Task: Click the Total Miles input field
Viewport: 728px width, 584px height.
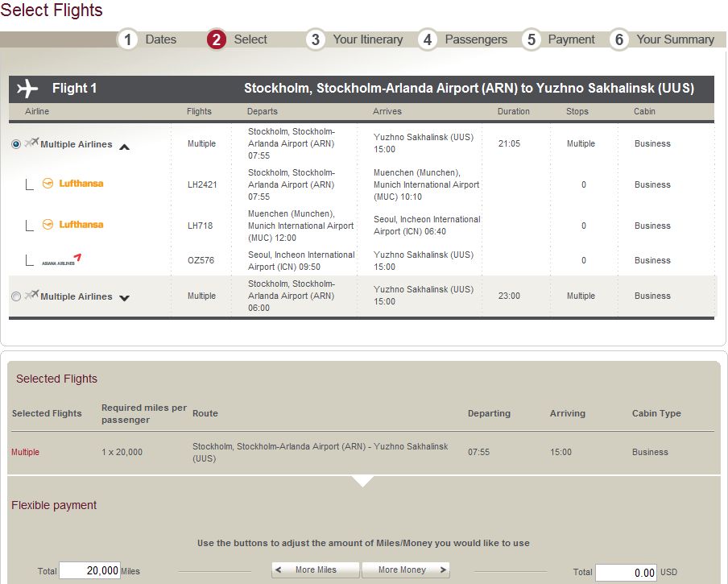Action: pos(89,571)
